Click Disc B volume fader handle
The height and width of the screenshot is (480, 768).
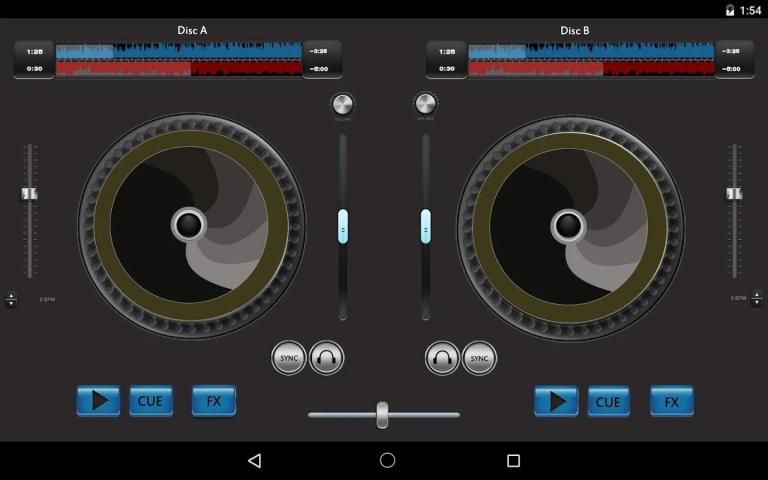[x=425, y=226]
